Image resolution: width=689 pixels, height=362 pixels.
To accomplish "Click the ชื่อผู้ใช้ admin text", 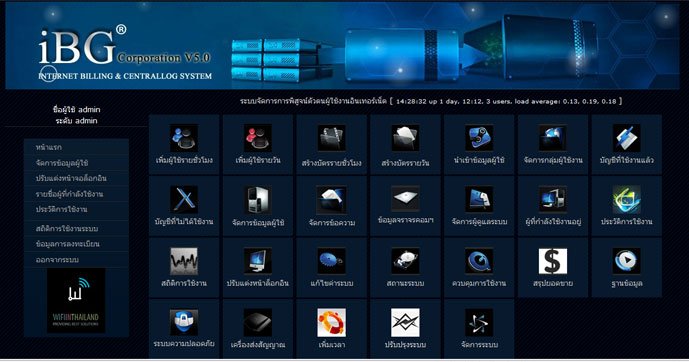I will pos(76,109).
